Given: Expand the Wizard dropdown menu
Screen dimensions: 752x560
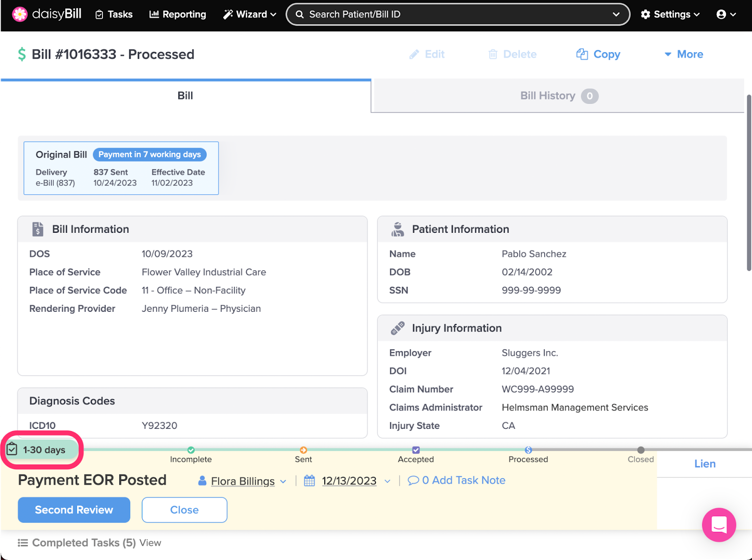Looking at the screenshot, I should point(250,15).
